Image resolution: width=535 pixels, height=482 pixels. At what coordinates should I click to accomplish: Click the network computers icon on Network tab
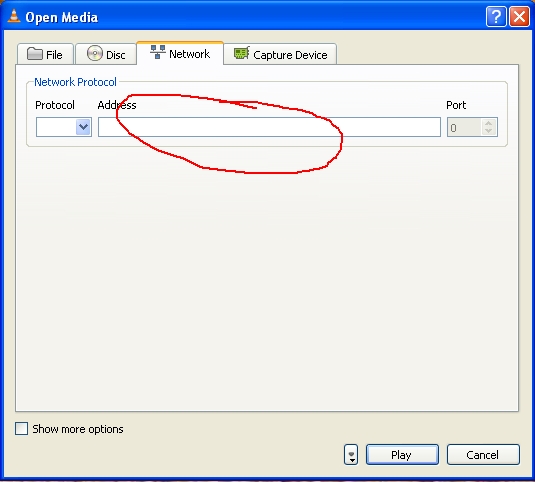coord(158,52)
